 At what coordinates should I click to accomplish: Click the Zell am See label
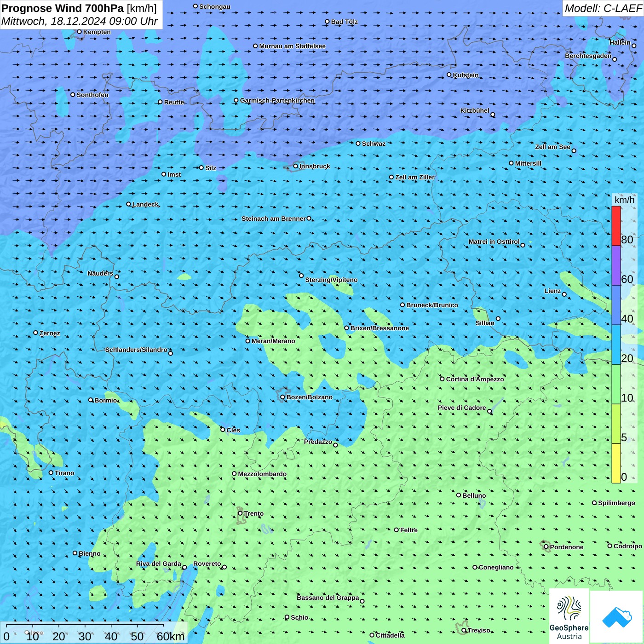click(552, 147)
